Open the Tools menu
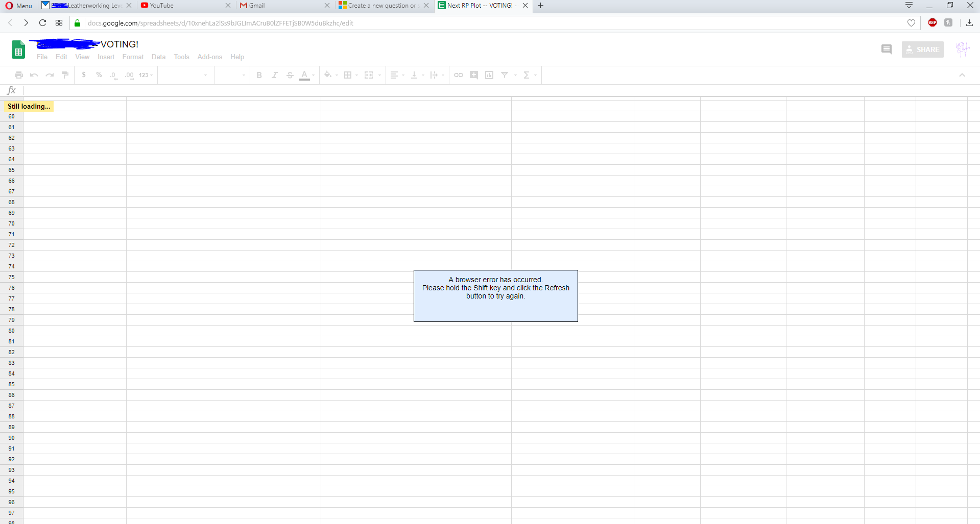Viewport: 980px width, 524px height. [182, 57]
